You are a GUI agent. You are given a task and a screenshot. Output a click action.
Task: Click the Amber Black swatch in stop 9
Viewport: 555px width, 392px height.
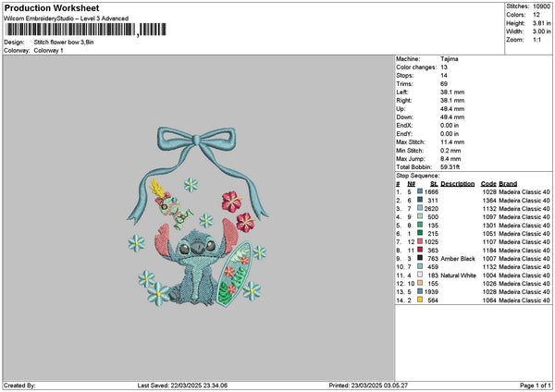[x=420, y=258]
